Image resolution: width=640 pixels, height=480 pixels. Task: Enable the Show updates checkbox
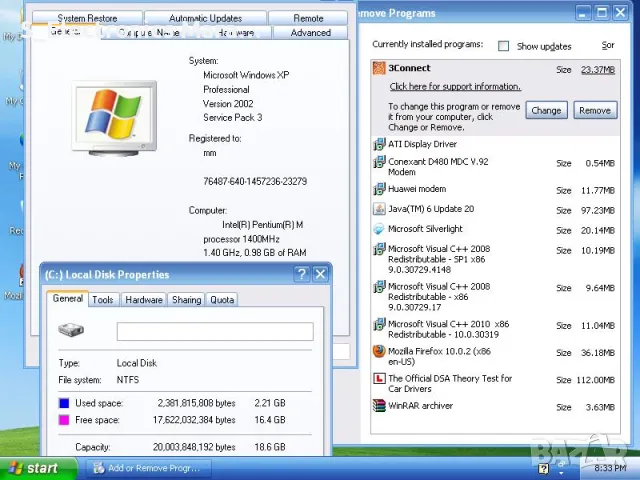coord(504,46)
